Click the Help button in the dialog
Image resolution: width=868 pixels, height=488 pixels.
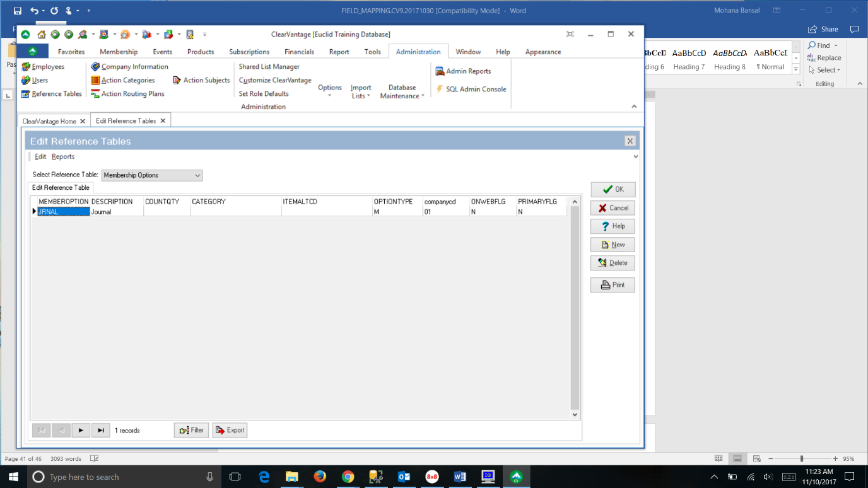[613, 226]
